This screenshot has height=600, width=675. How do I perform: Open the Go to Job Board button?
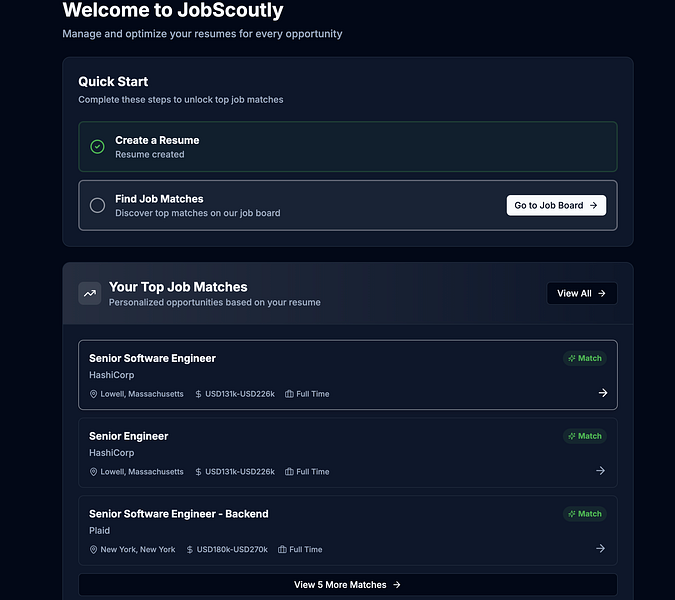tap(556, 205)
